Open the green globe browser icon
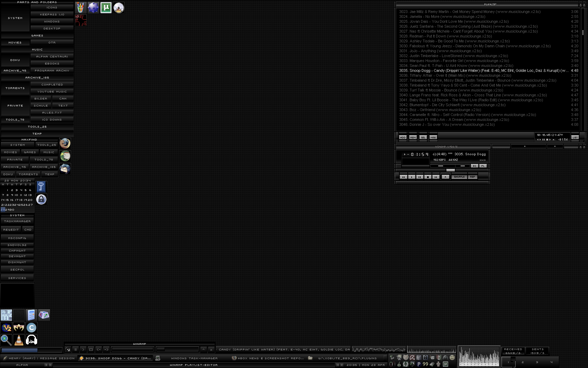Screen dimensions: 588x368 tap(65, 156)
